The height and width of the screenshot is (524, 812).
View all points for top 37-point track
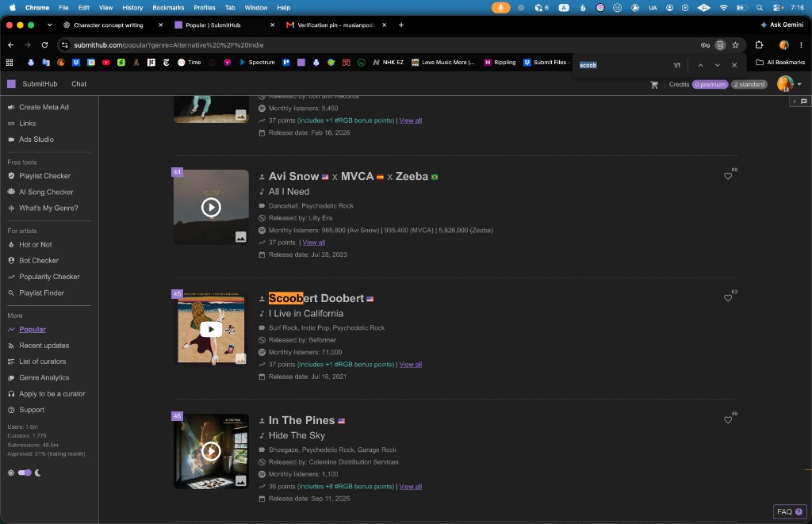click(410, 120)
